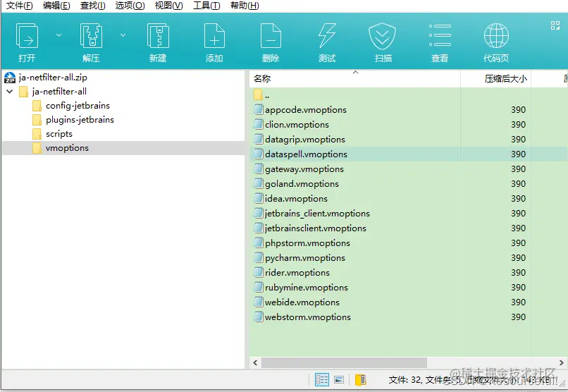Select jetbrainsclient.vmoptions file
Image resolution: width=568 pixels, height=392 pixels.
click(x=316, y=228)
